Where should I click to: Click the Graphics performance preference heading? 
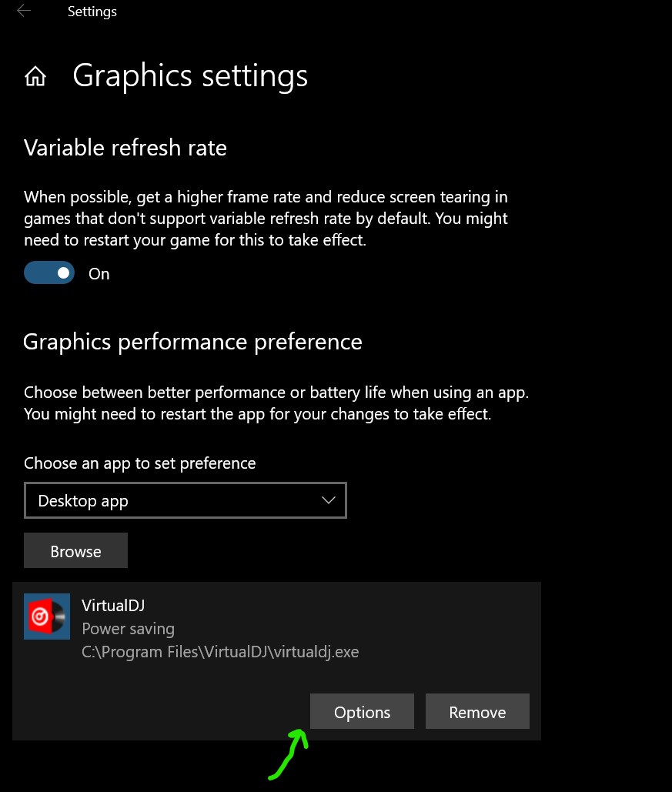click(192, 342)
